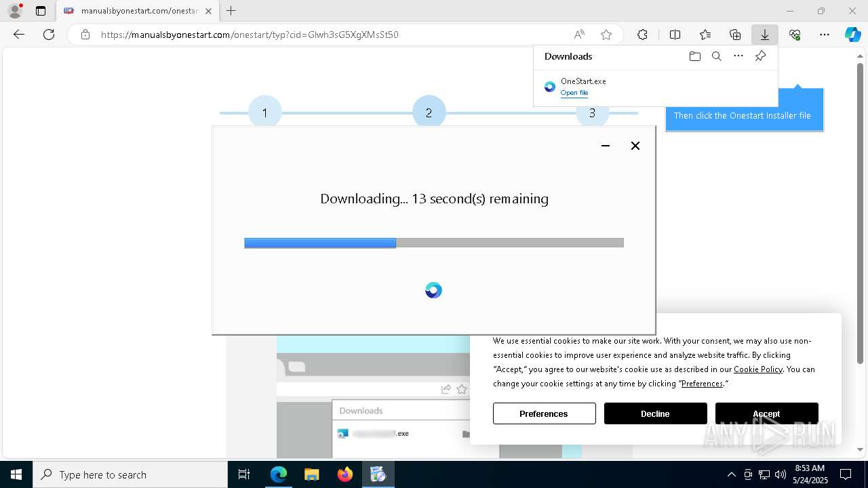
Task: Select the manualsbyonestart.com browser tab
Action: (138, 11)
